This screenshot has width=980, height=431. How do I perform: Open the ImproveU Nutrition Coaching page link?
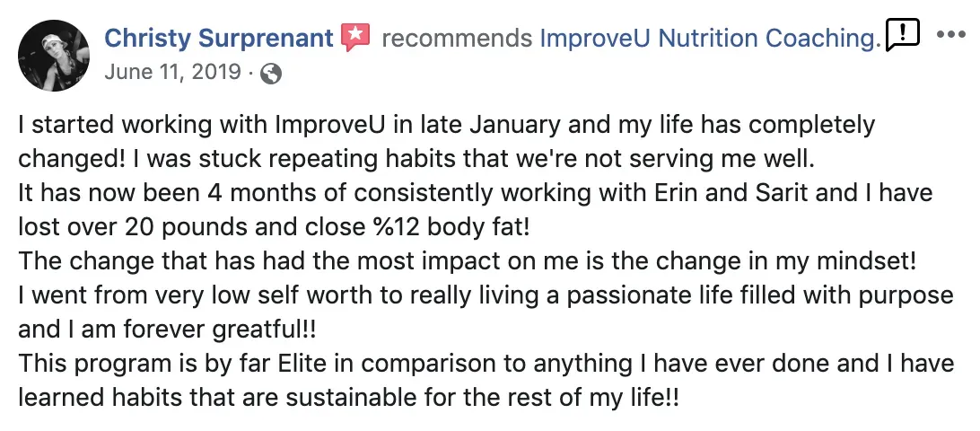(x=710, y=39)
